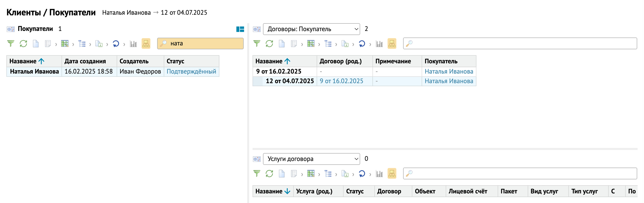
Task: Create a new record in the Покупатели panel
Action: [36, 44]
